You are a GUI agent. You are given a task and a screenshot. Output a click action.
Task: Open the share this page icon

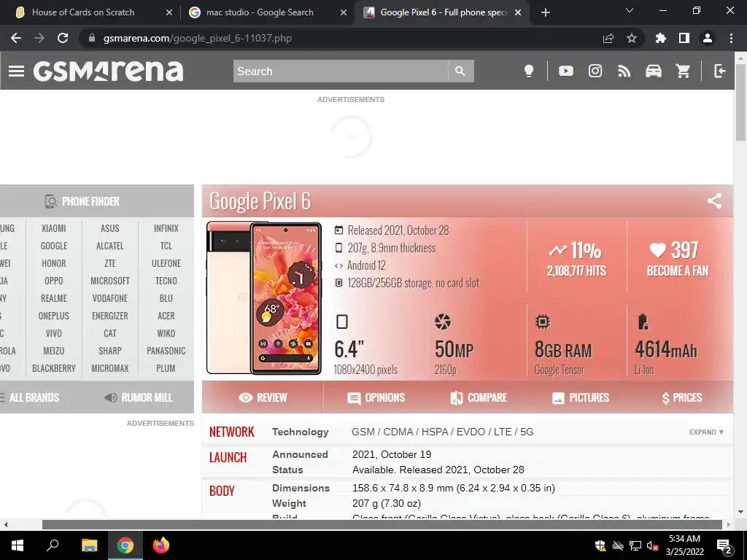(608, 38)
